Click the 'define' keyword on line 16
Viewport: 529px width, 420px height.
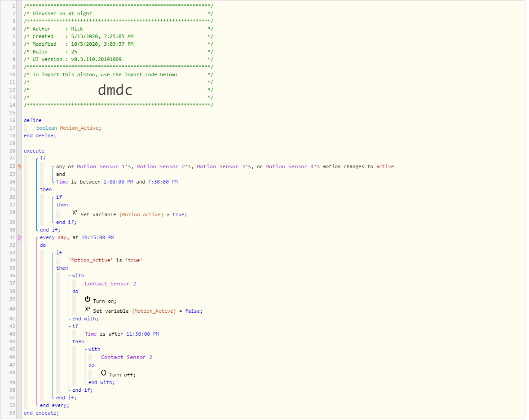(33, 120)
